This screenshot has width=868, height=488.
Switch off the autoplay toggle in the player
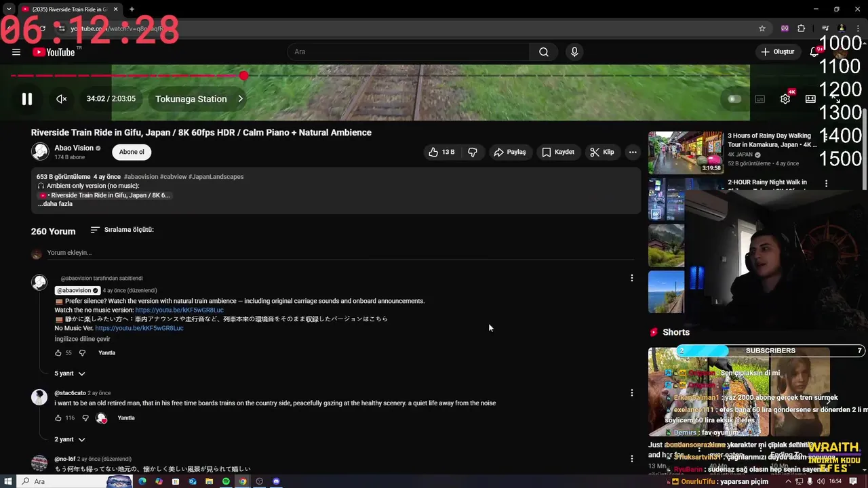(x=733, y=99)
